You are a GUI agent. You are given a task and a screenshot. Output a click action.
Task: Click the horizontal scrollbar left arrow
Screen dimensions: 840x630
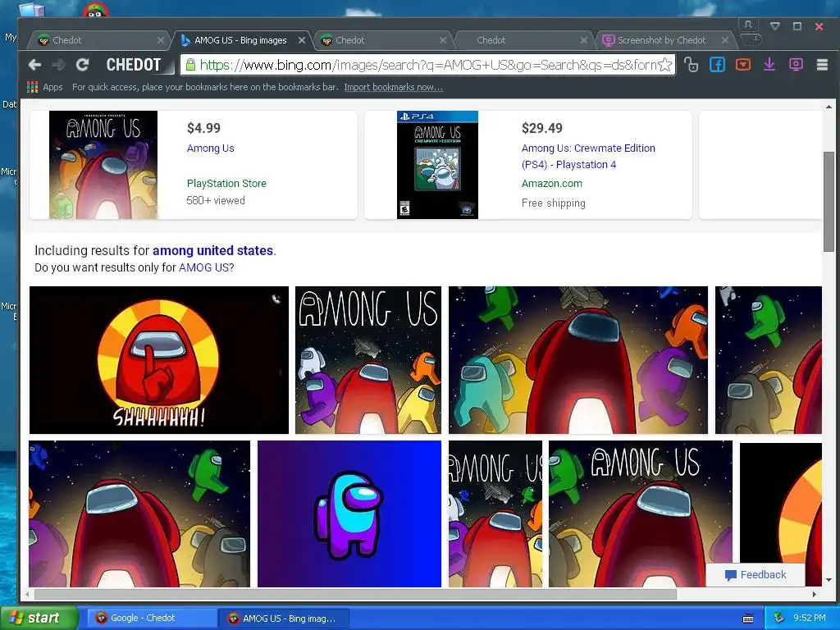click(x=27, y=594)
